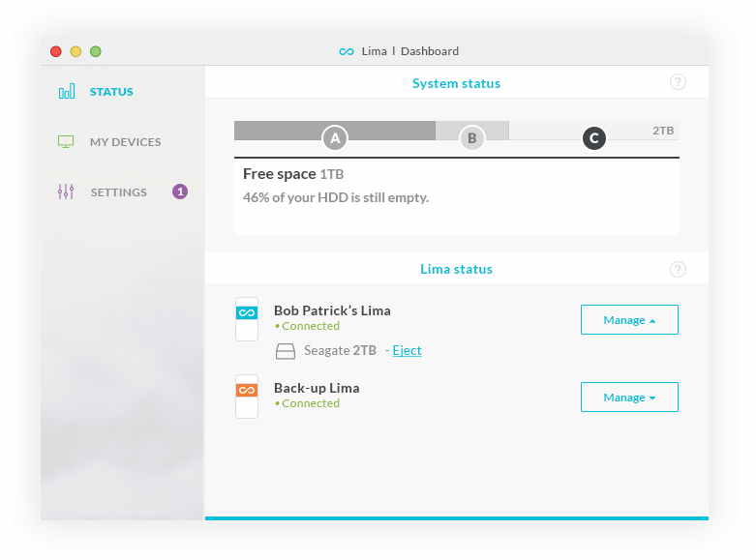
Task: Click the purple notification badge on Settings
Action: tap(180, 192)
